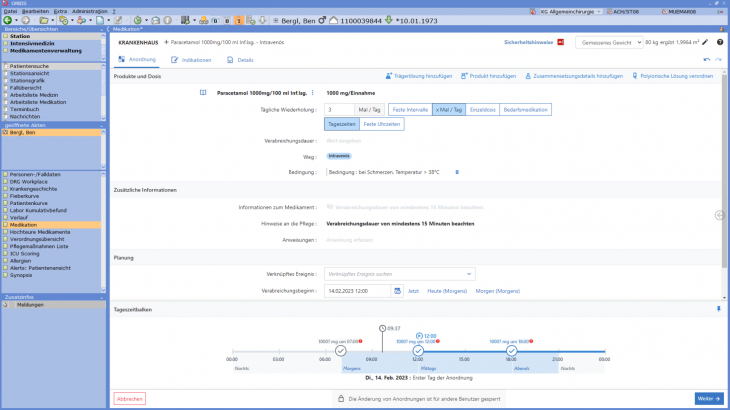Click the three-dot menu next to Paracetamol
This screenshot has height=410, width=730.
pyautogui.click(x=313, y=92)
